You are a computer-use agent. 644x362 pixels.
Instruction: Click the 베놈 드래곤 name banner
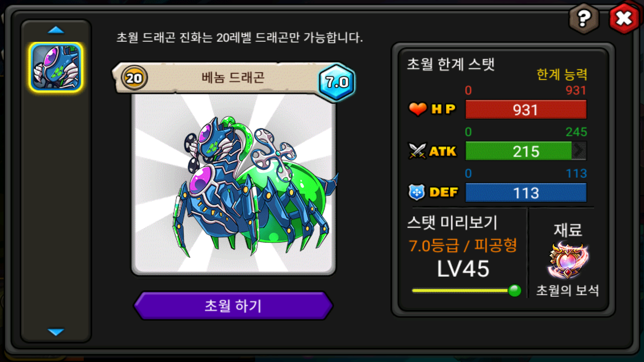click(x=233, y=78)
